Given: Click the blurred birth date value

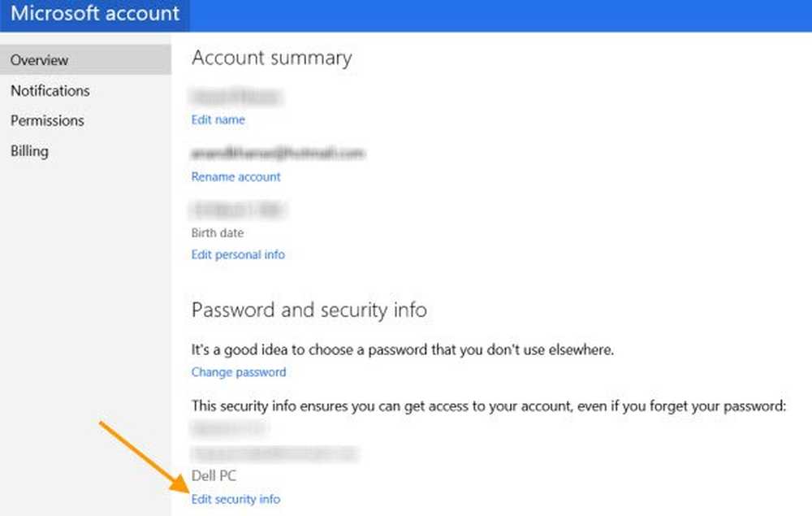Looking at the screenshot, I should point(239,210).
